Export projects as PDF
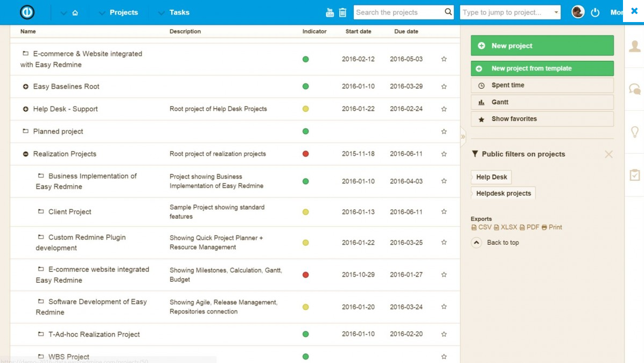The width and height of the screenshot is (644, 363). (529, 227)
